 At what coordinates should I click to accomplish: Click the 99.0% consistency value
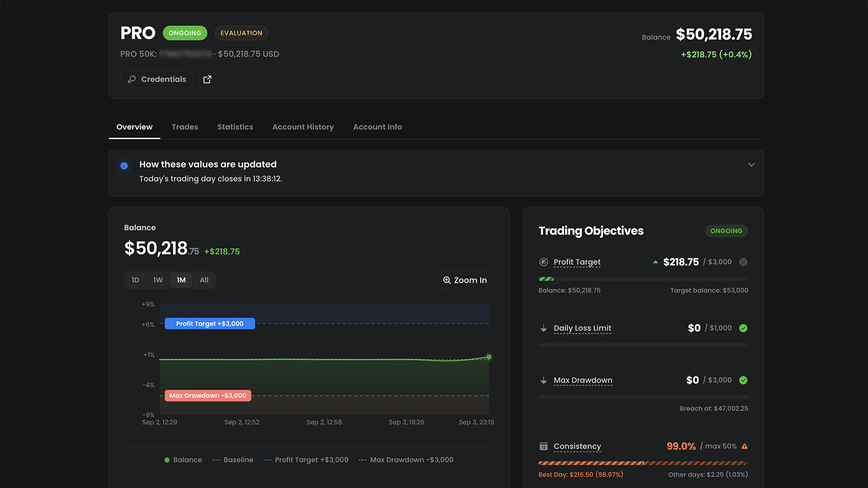pyautogui.click(x=681, y=446)
